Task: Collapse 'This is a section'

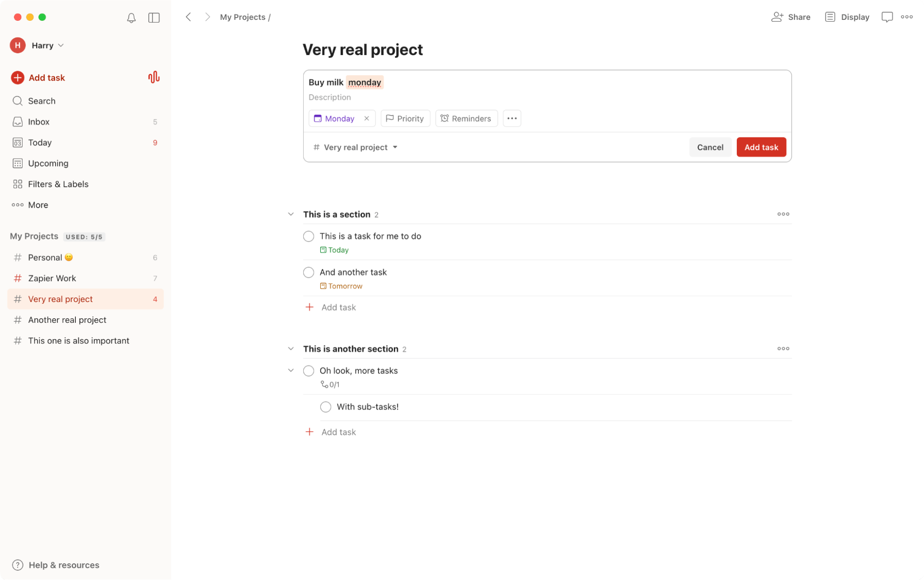Action: pos(291,214)
